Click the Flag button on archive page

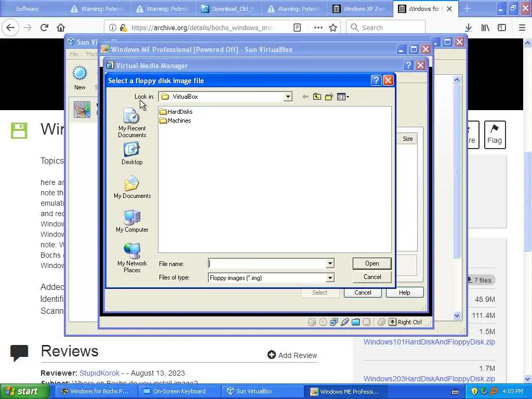tap(495, 135)
